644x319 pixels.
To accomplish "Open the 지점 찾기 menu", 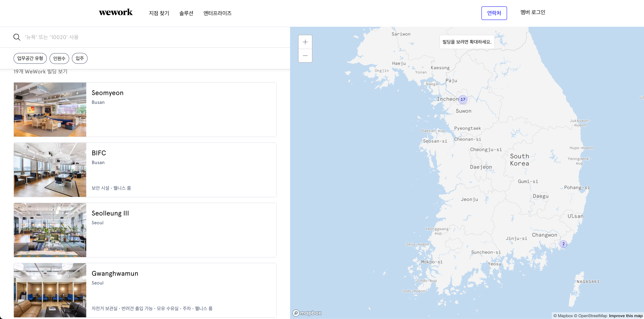I will 159,13.
